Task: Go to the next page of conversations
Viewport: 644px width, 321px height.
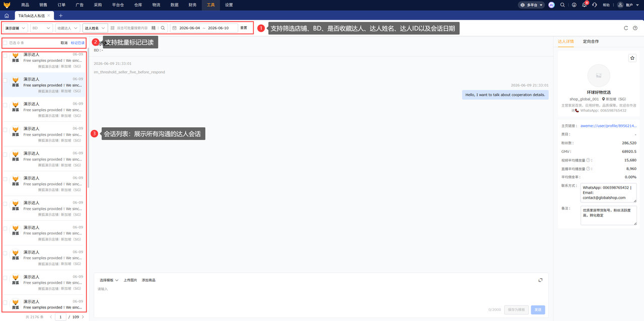Action: point(83,317)
